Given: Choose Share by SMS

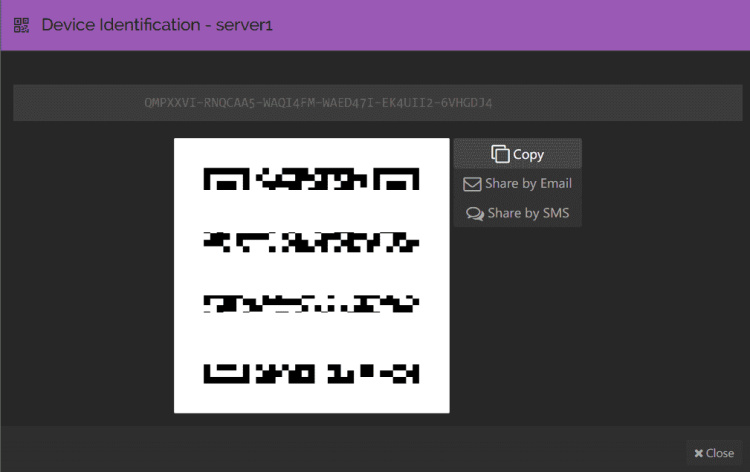Looking at the screenshot, I should click(517, 213).
